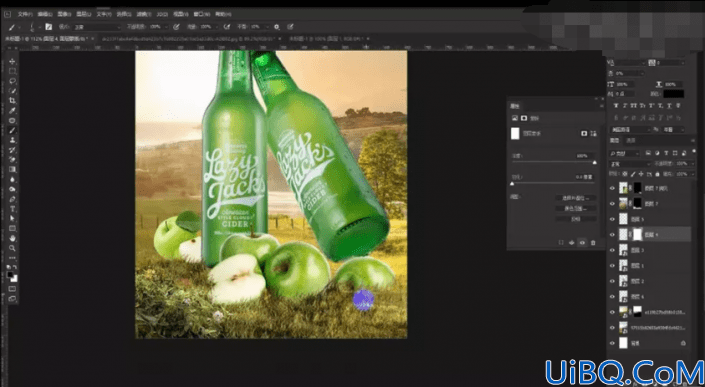Open the brush preset picker arrow
The width and height of the screenshot is (705, 387).
click(39, 27)
